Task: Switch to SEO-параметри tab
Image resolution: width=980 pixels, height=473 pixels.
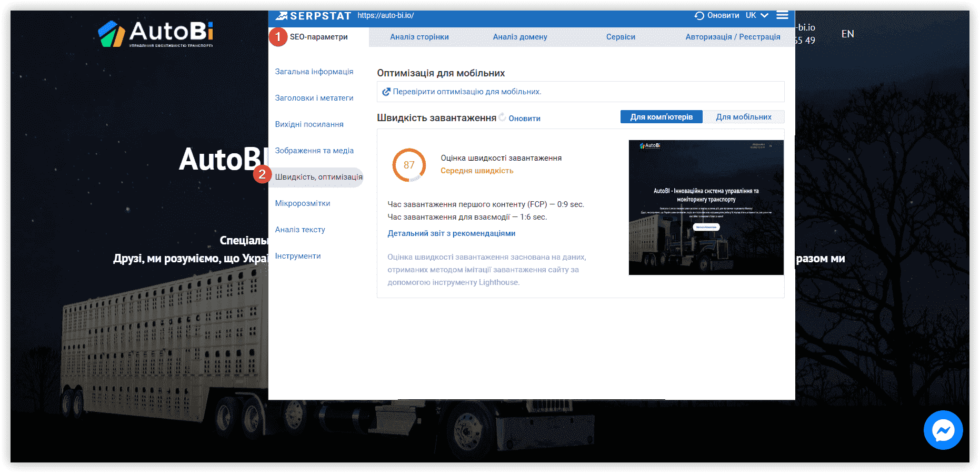Action: tap(318, 37)
